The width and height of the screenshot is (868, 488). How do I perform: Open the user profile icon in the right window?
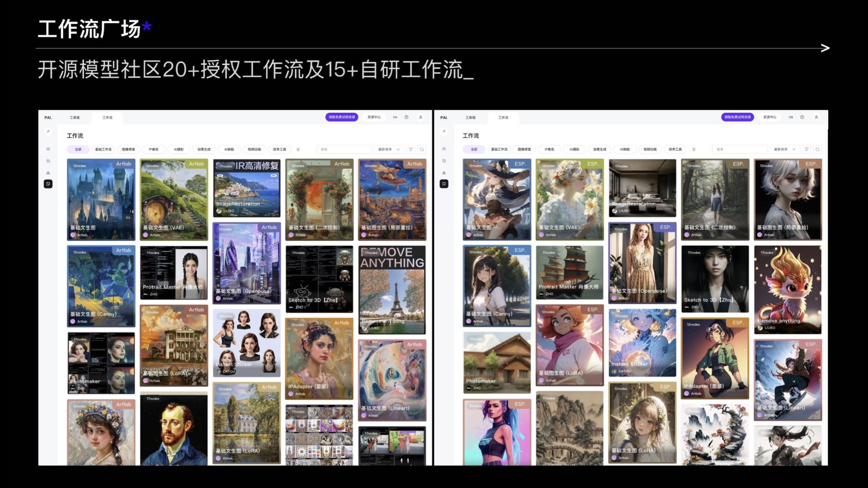click(816, 117)
